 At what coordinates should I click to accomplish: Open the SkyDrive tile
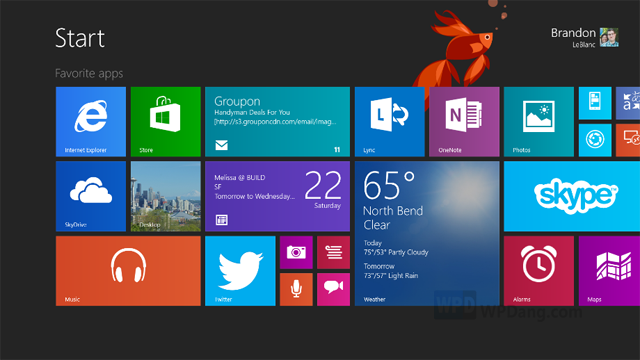click(91, 196)
